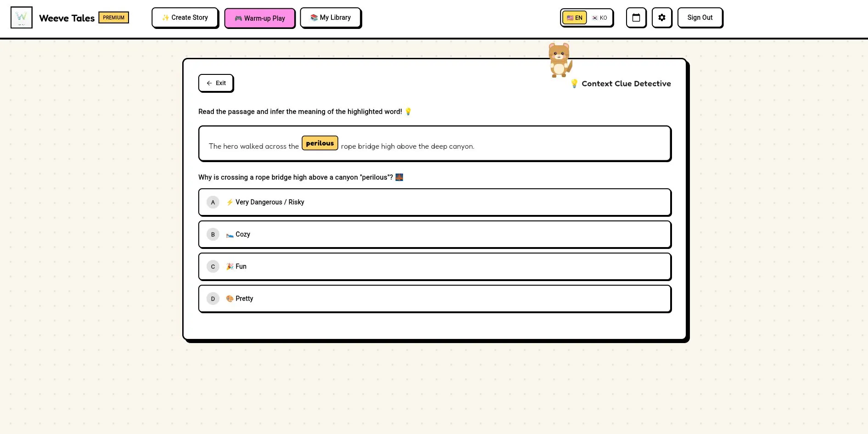Open the calendar icon button

click(x=636, y=17)
